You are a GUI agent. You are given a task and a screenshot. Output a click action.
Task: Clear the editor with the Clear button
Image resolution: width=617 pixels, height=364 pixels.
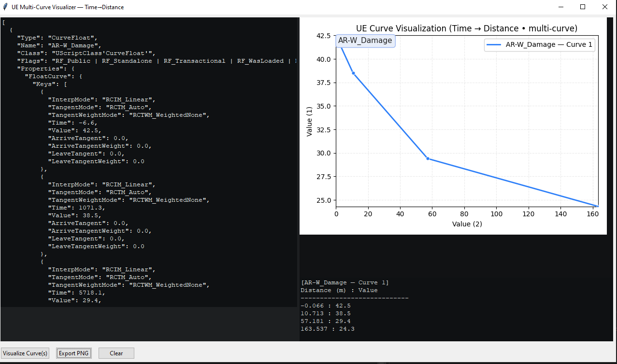(x=116, y=353)
